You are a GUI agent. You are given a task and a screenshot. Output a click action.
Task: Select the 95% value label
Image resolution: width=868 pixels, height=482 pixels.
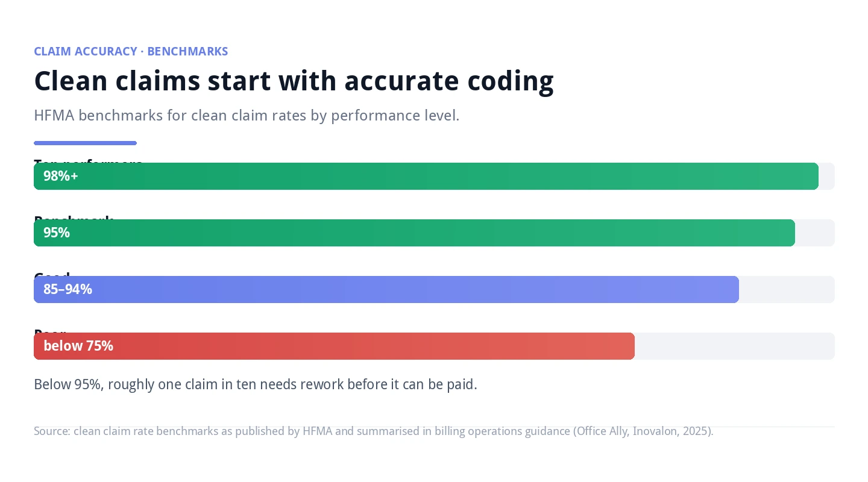(x=57, y=233)
